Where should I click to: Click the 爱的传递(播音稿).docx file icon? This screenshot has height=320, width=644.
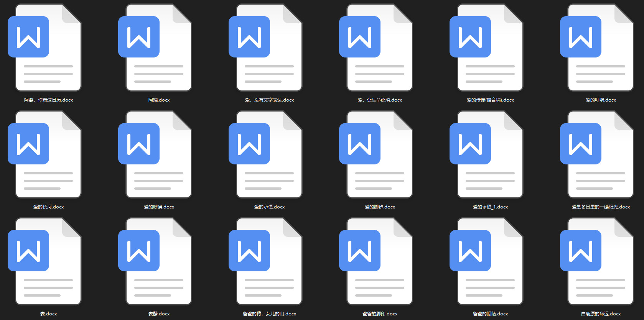point(486,48)
